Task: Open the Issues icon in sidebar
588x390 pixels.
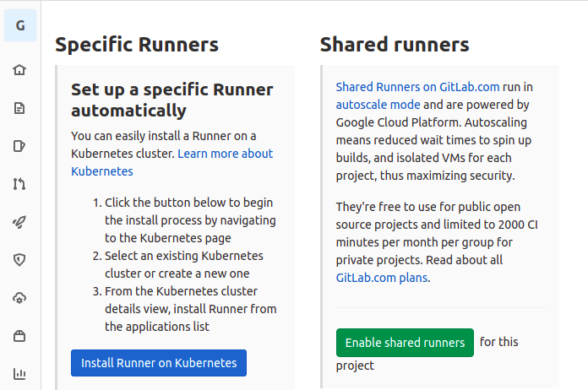Action: tap(19, 146)
